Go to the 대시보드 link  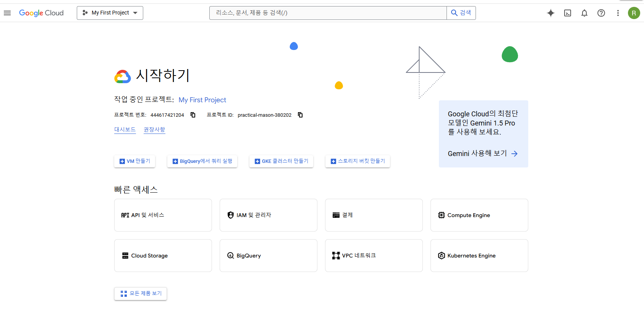[x=125, y=130]
